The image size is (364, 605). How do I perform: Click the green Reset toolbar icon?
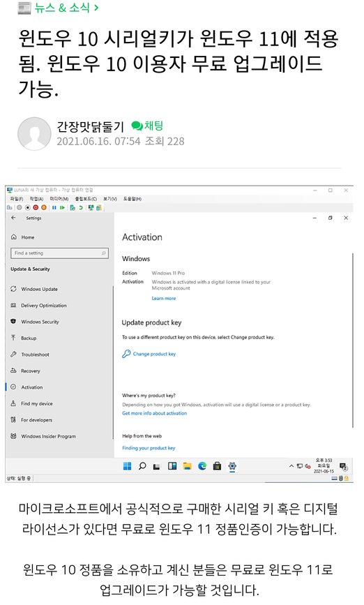point(62,207)
